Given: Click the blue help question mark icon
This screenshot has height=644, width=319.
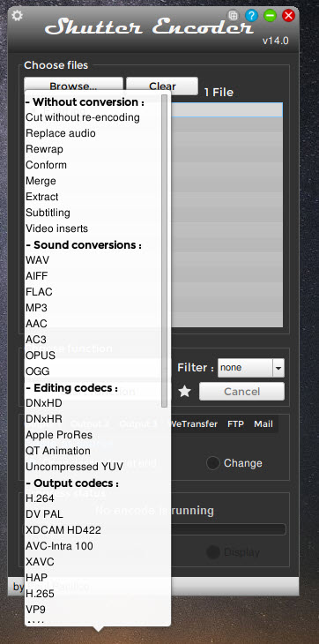Looking at the screenshot, I should [251, 16].
